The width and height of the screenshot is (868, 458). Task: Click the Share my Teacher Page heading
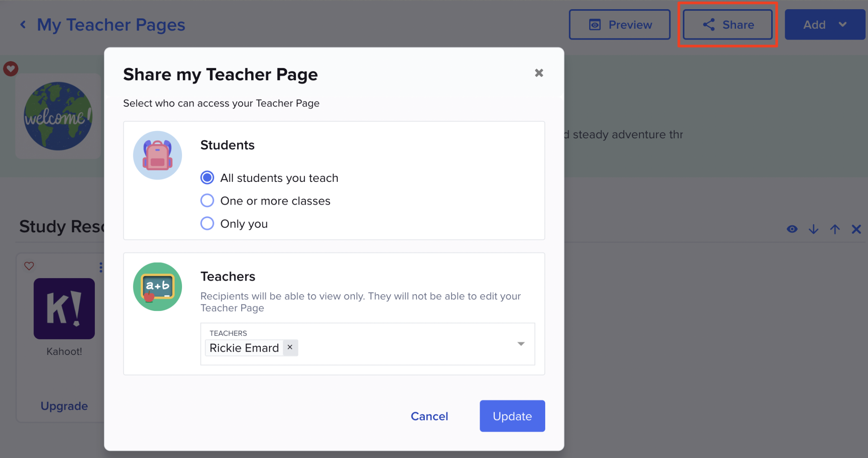220,74
